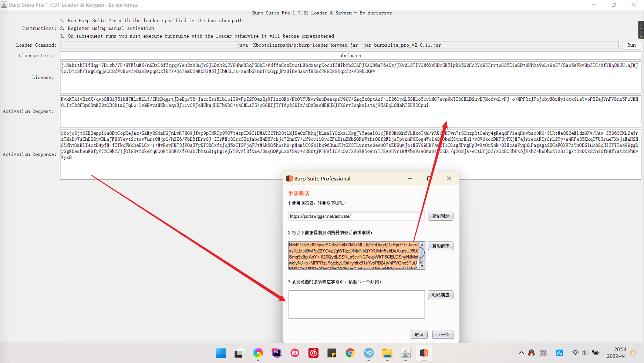
Task: Open the sticky notes app on taskbar
Action: click(x=332, y=353)
